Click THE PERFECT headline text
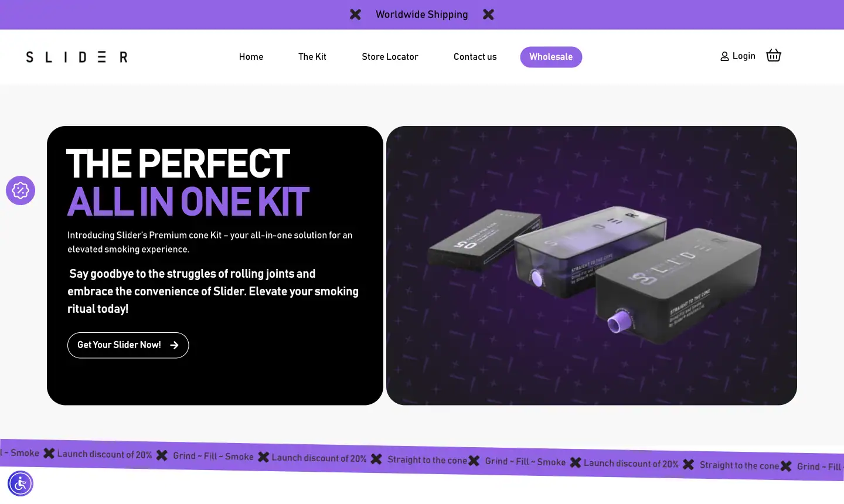 pyautogui.click(x=178, y=164)
